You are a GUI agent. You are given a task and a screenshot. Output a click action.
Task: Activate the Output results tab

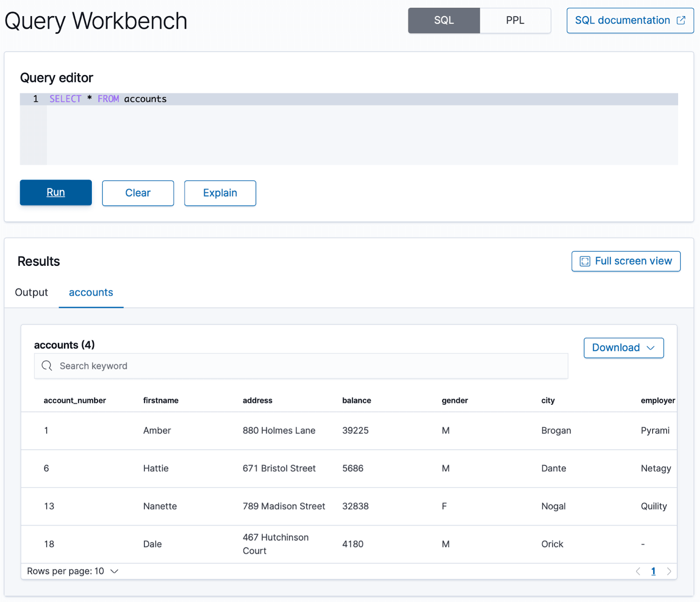(x=31, y=292)
